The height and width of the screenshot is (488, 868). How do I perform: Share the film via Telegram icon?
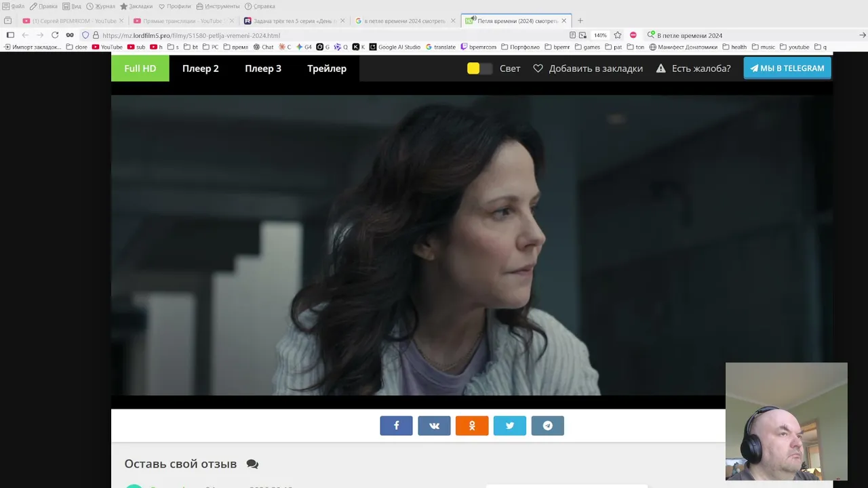coord(548,426)
